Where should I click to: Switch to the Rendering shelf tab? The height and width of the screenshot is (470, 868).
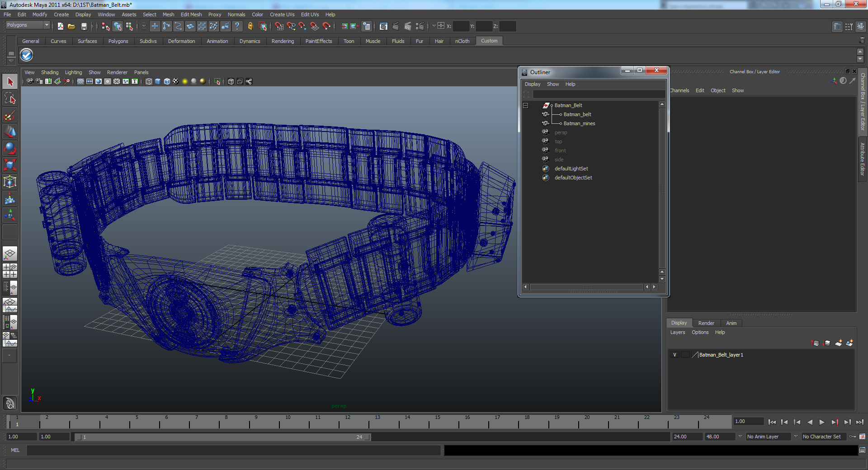[283, 41]
